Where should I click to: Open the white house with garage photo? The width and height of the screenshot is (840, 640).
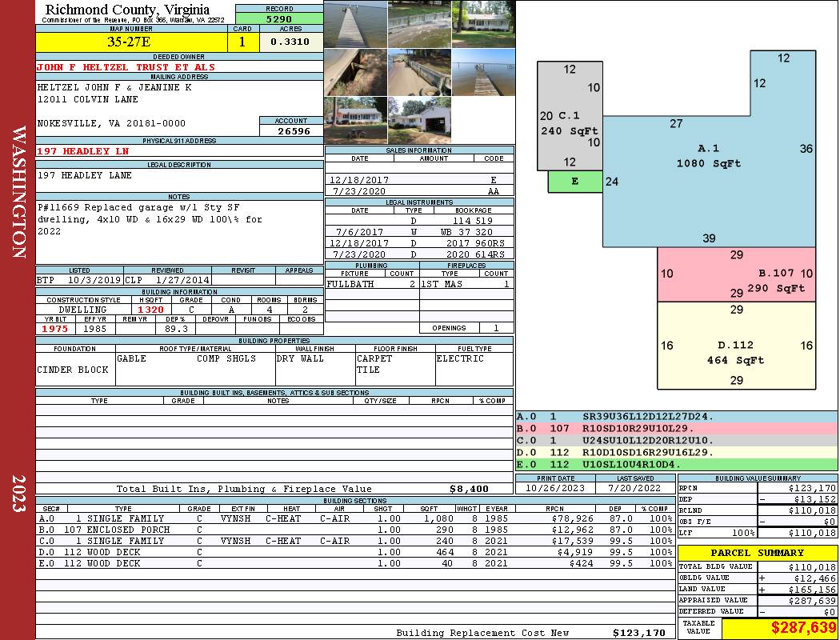(x=419, y=120)
